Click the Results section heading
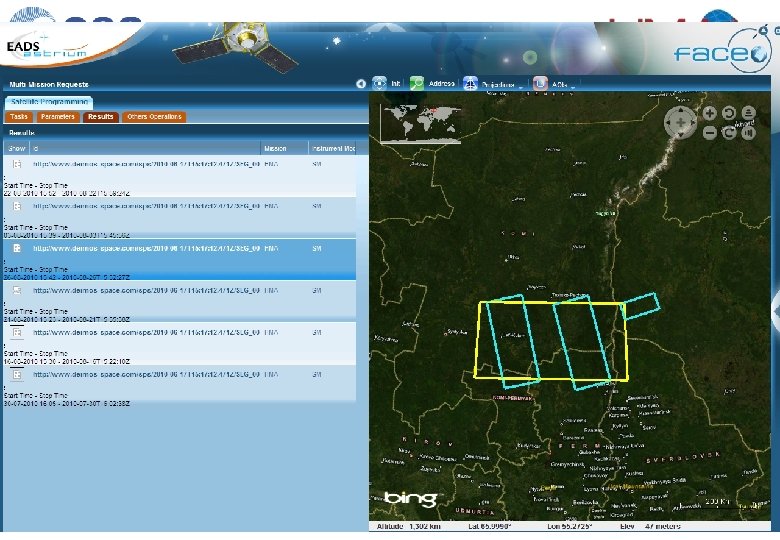This screenshot has height=540, width=780. [22, 133]
